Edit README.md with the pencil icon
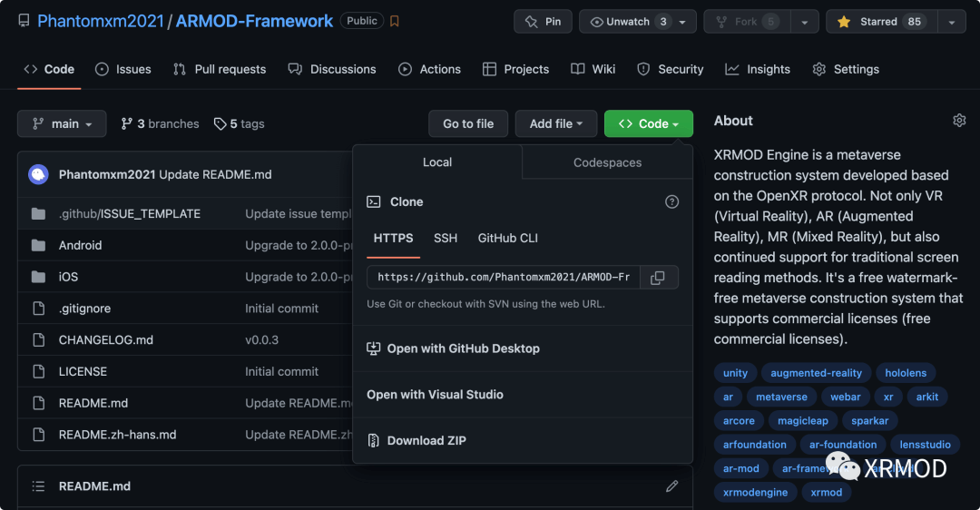The height and width of the screenshot is (510, 980). coord(671,486)
